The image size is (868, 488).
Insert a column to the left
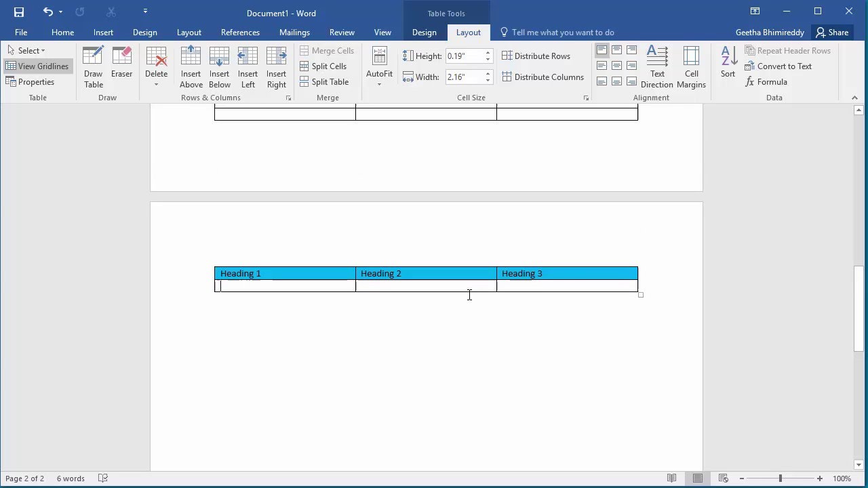tap(248, 67)
